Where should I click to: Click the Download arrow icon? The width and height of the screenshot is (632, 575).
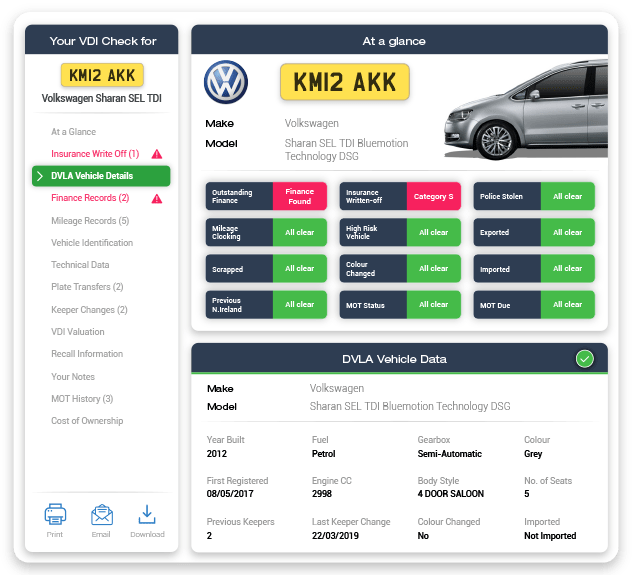[x=147, y=515]
